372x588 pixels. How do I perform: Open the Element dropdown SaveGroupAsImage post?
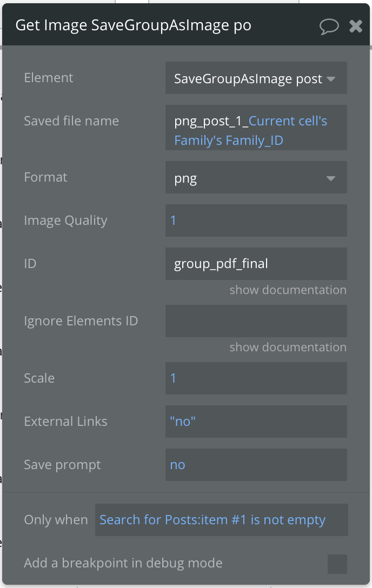pos(249,79)
